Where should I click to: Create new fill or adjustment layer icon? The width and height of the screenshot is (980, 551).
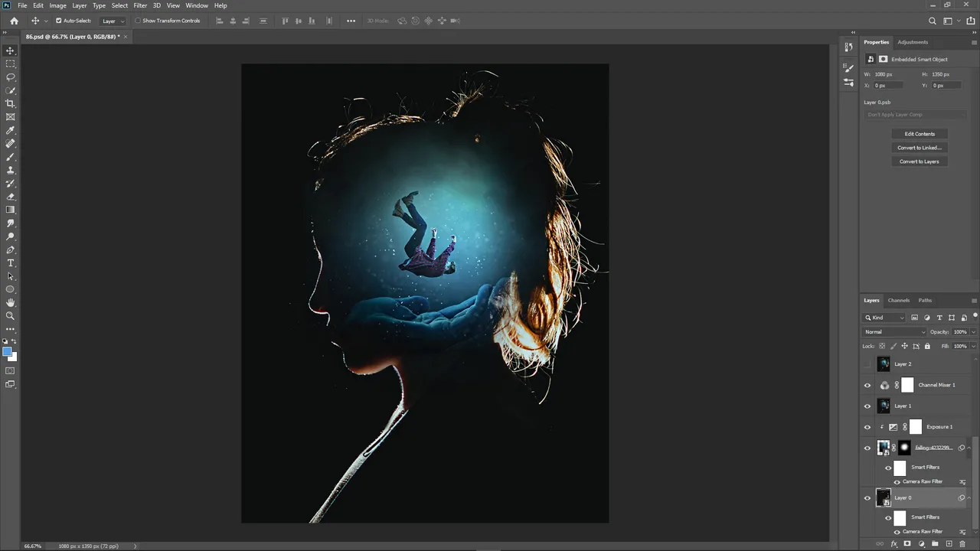[x=921, y=544]
